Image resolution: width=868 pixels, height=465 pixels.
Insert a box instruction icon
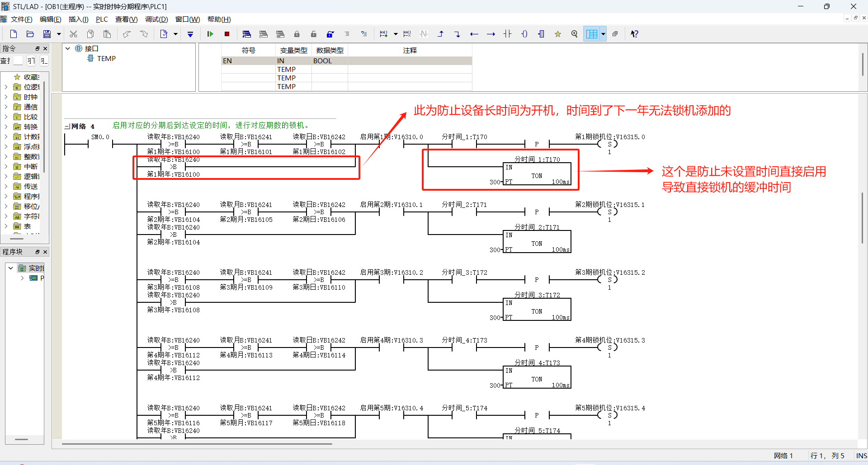click(x=541, y=34)
